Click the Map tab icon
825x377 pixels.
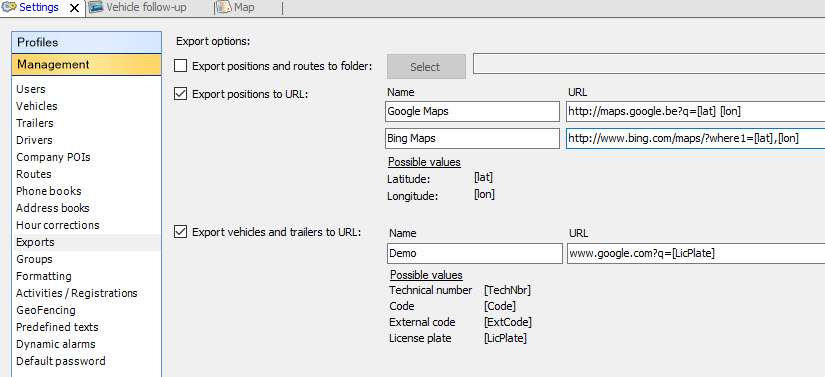pos(224,8)
